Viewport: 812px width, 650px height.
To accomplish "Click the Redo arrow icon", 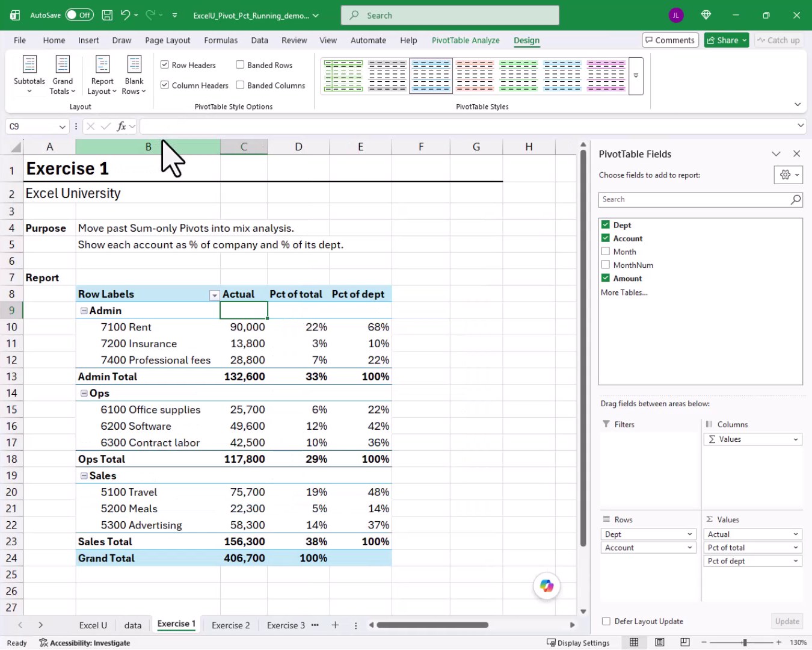I will click(150, 15).
